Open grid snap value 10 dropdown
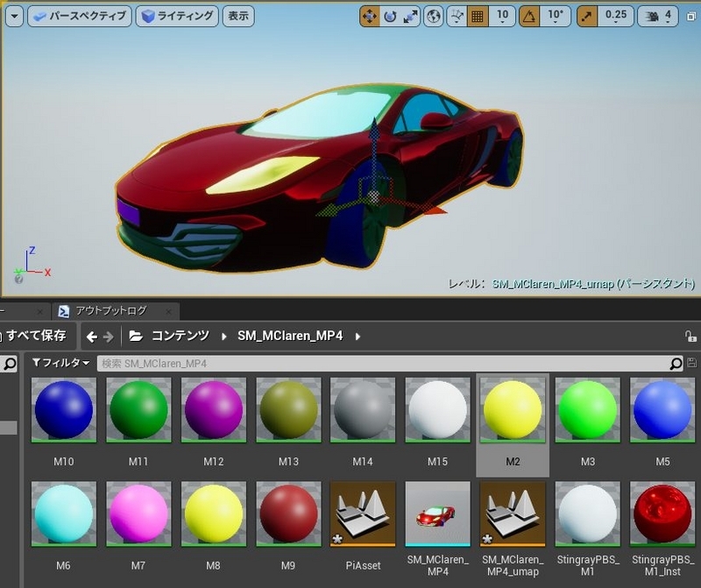This screenshot has height=588, width=701. click(502, 17)
